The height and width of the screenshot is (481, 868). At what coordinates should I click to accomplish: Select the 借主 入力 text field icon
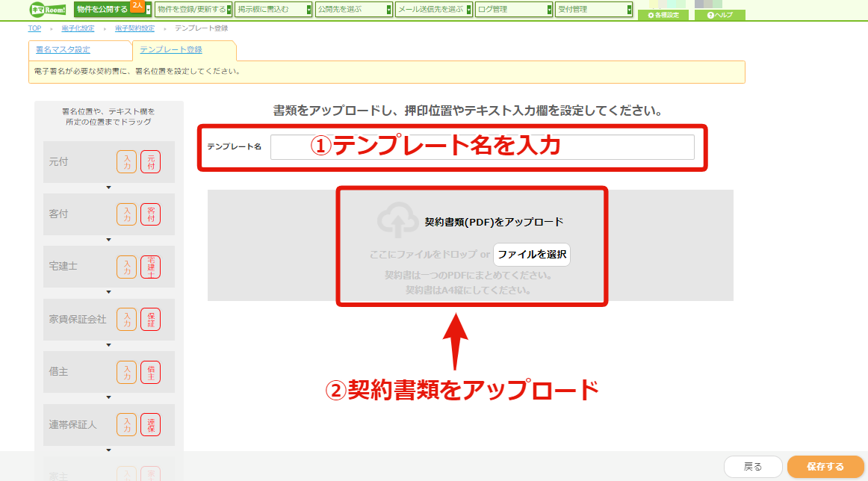(x=127, y=372)
